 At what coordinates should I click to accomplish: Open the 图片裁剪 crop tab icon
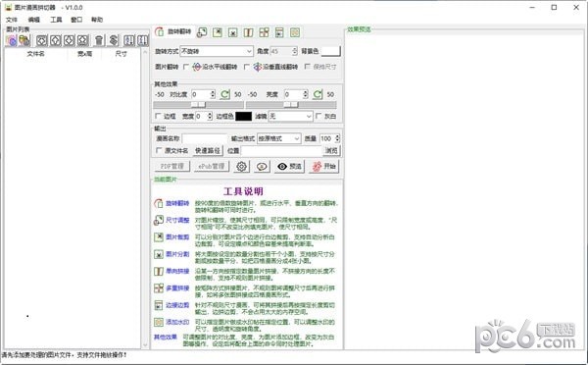(x=218, y=32)
